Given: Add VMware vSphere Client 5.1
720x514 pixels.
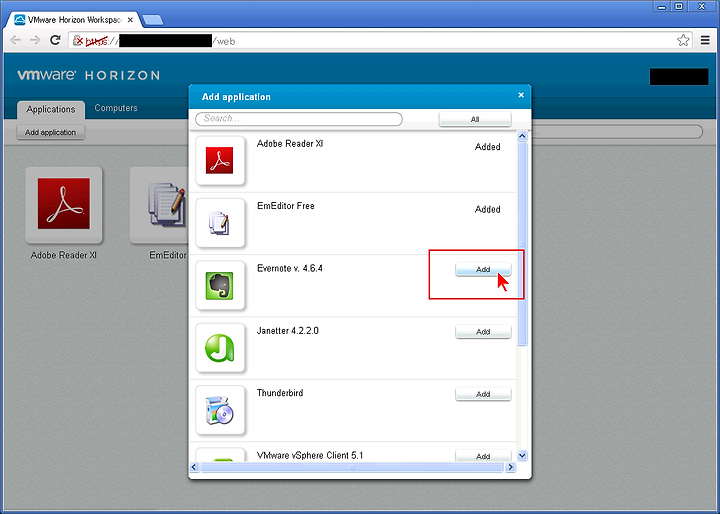Looking at the screenshot, I should pos(483,456).
